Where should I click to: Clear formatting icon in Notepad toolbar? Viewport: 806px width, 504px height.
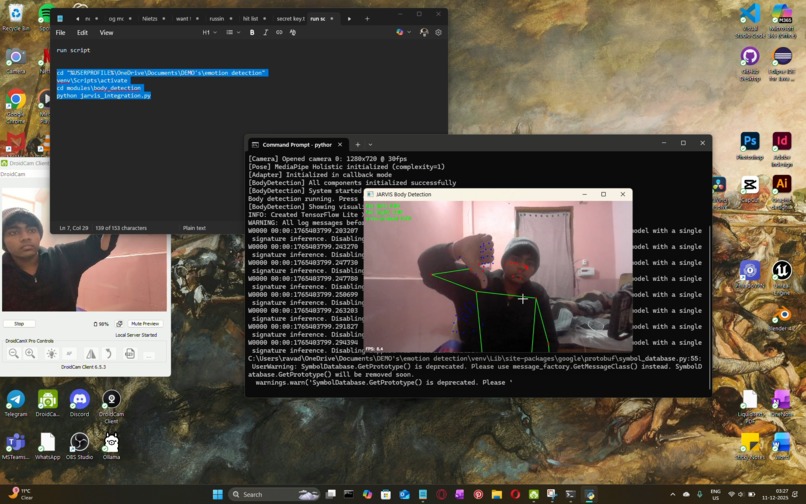pyautogui.click(x=292, y=32)
